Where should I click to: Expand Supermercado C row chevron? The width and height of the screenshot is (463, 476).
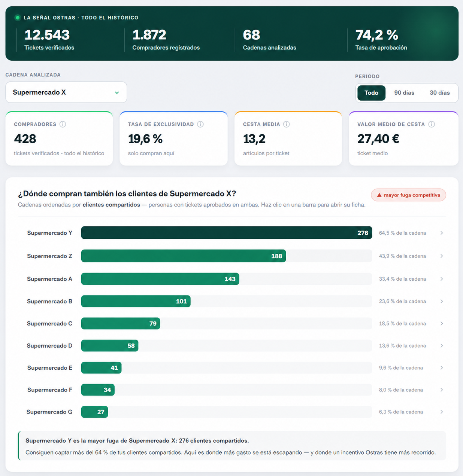pyautogui.click(x=442, y=323)
